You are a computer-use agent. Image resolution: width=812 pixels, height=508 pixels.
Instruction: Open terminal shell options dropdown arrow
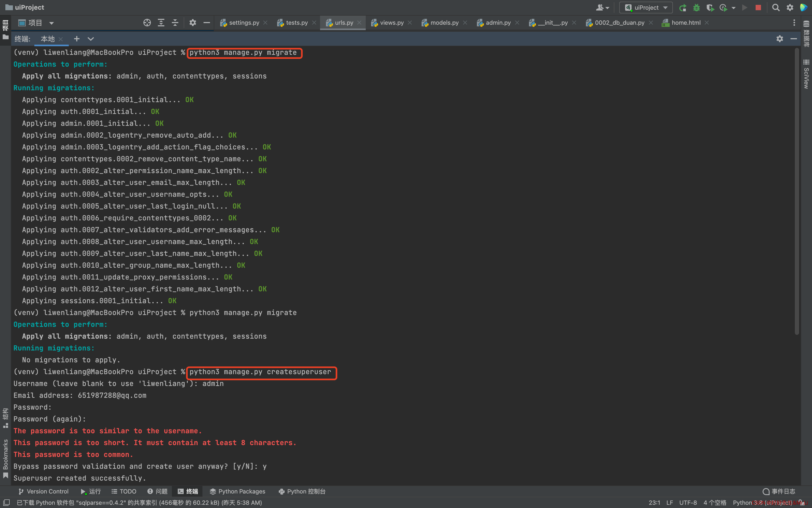pos(90,39)
